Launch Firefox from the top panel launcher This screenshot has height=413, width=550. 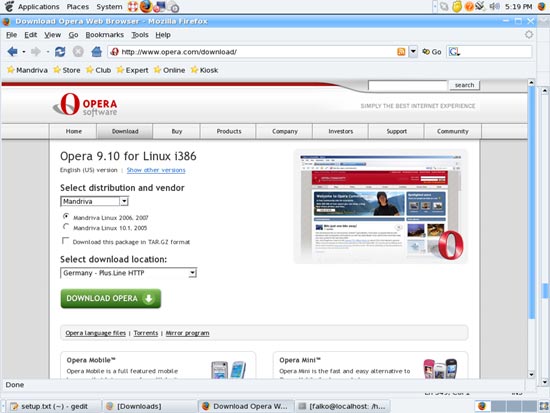pyautogui.click(x=146, y=6)
